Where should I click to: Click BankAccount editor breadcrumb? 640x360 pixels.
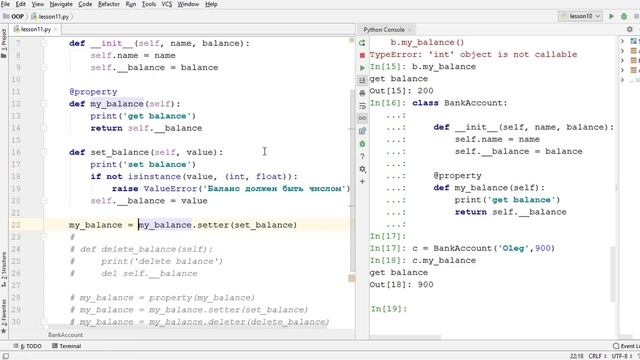65,335
